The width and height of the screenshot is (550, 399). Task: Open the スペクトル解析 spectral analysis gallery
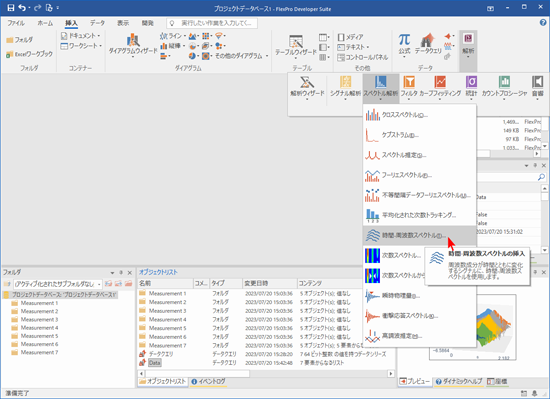(x=381, y=87)
